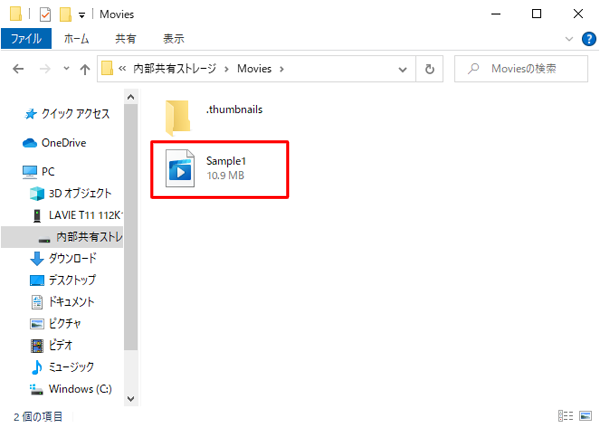Open recent locations dropdown arrow
This screenshot has height=428, width=600.
coord(65,70)
